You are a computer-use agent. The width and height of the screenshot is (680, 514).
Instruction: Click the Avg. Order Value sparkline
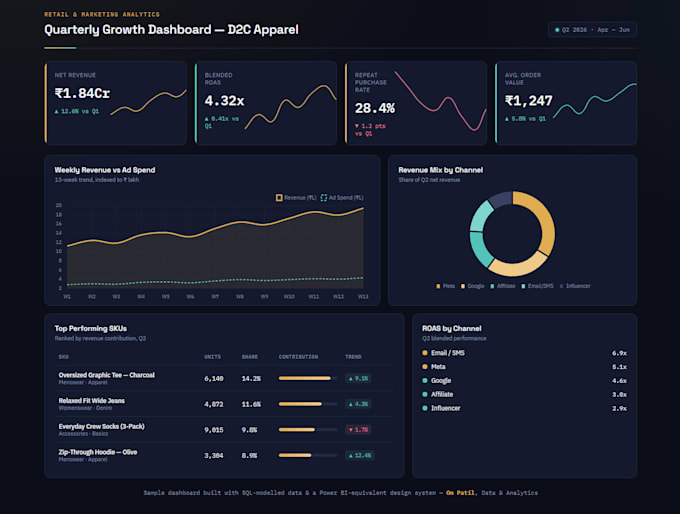(x=595, y=100)
